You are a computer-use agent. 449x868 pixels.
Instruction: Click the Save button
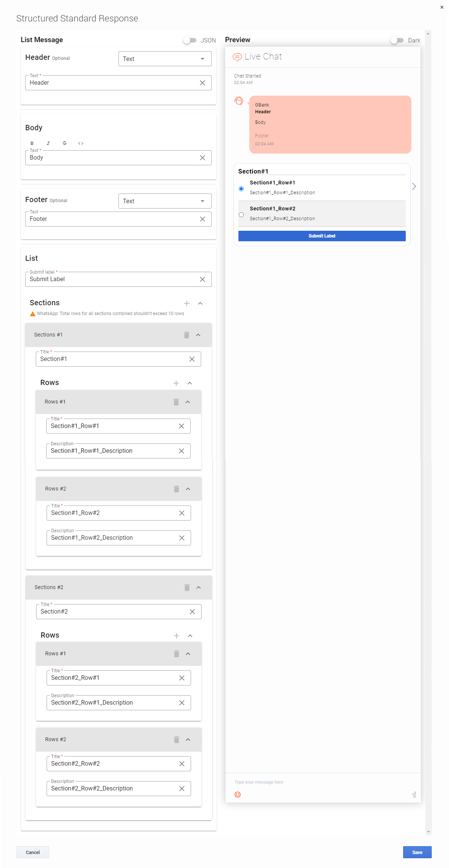(417, 852)
